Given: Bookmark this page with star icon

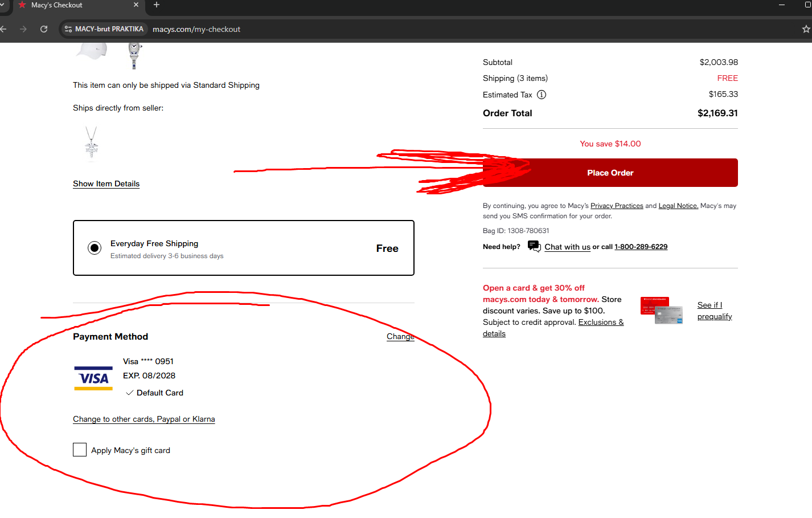Looking at the screenshot, I should (x=806, y=29).
